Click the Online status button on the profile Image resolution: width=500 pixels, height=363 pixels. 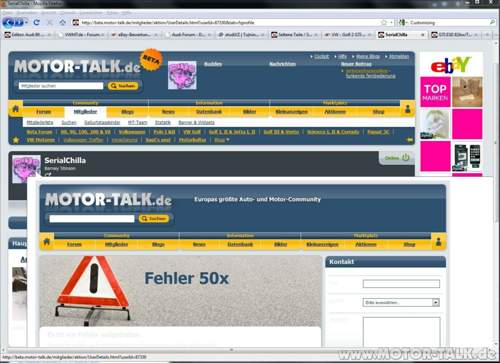[397, 158]
